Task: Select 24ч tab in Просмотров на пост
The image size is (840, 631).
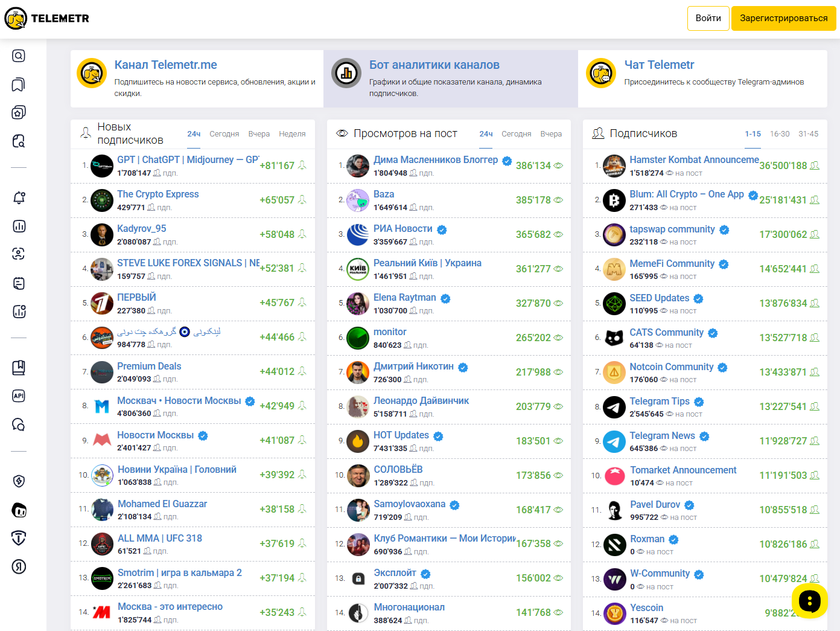Action: pyautogui.click(x=486, y=134)
